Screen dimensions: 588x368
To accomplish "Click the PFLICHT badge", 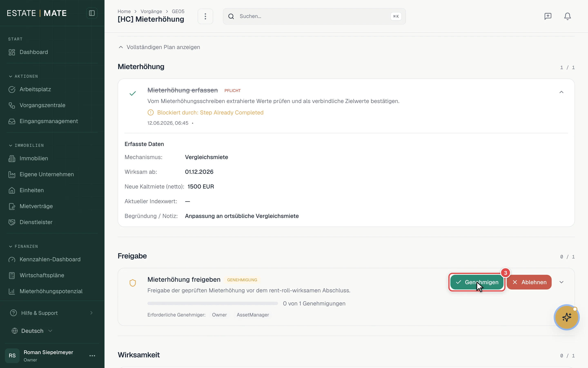I will click(233, 91).
